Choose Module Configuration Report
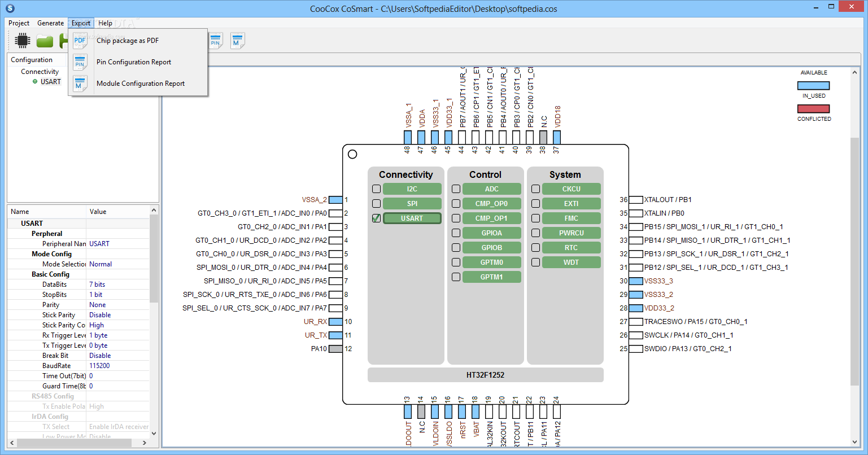The width and height of the screenshot is (868, 455). pos(138,84)
